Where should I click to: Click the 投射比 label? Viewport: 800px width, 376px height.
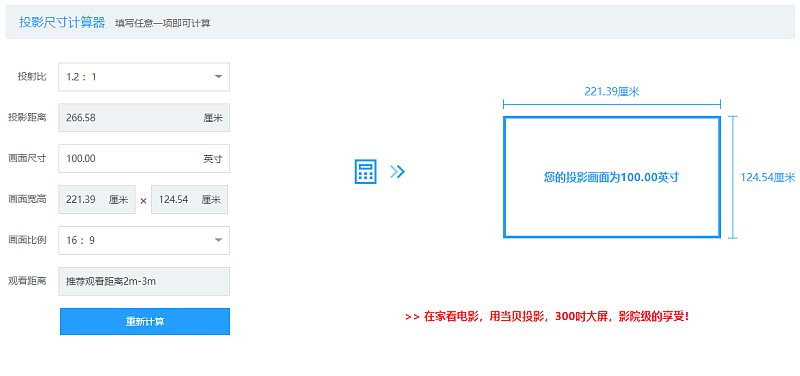pyautogui.click(x=32, y=77)
